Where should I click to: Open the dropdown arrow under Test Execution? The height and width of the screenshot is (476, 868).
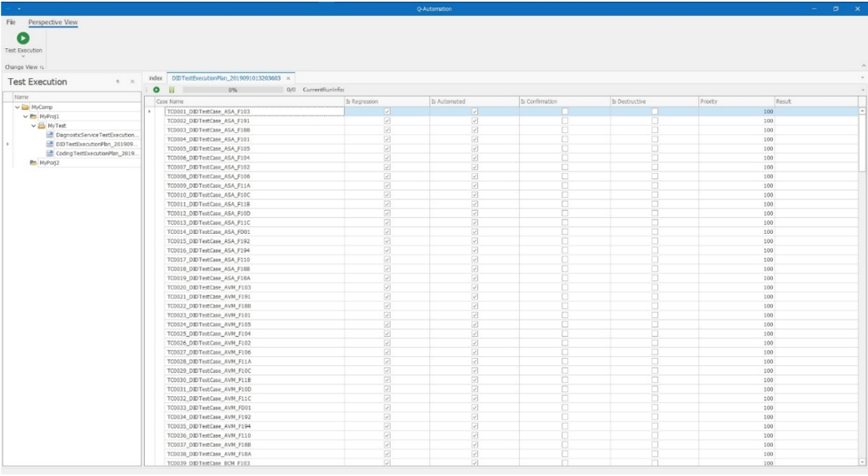pyautogui.click(x=23, y=57)
